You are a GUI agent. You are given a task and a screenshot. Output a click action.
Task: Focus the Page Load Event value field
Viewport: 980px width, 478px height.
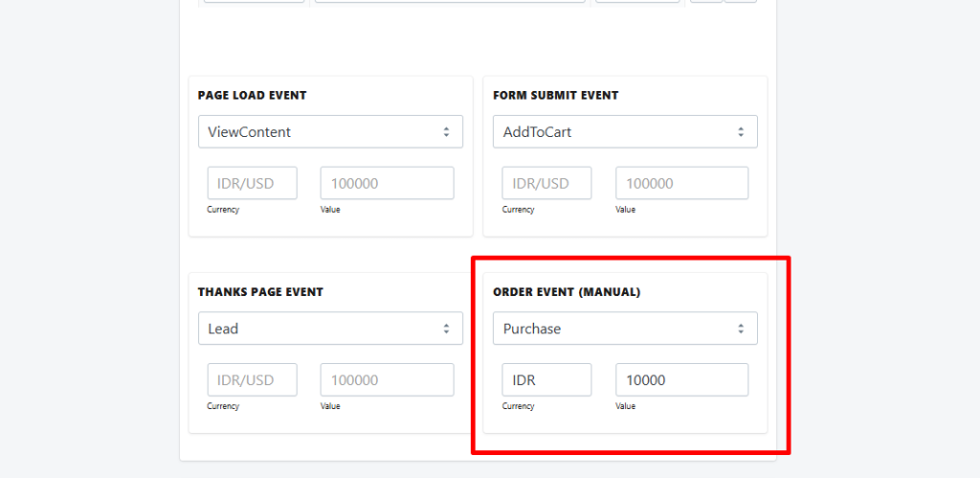pyautogui.click(x=387, y=183)
